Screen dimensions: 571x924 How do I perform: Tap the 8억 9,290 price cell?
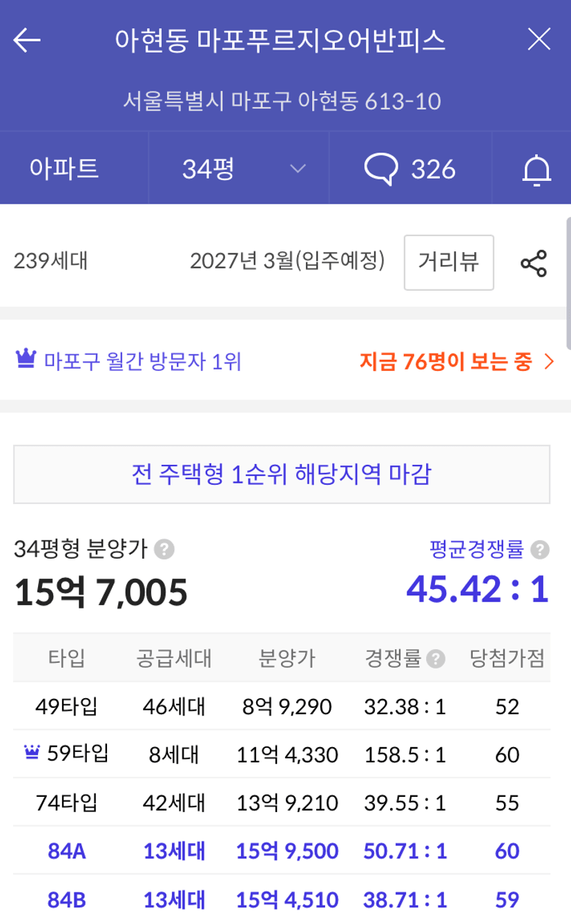coord(287,706)
